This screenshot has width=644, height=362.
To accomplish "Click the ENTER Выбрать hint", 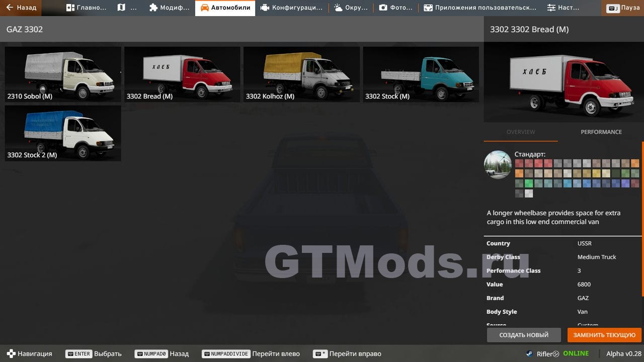I will [94, 353].
